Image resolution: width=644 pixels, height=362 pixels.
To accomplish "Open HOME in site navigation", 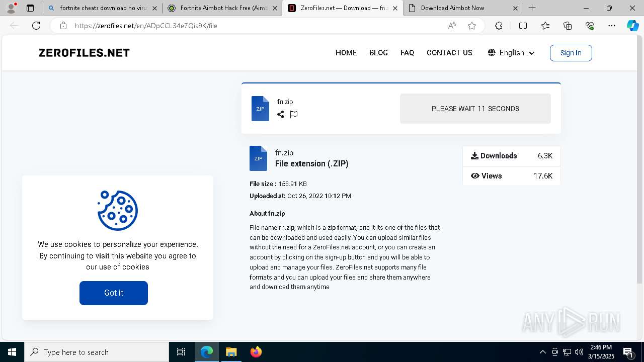I will pyautogui.click(x=346, y=53).
